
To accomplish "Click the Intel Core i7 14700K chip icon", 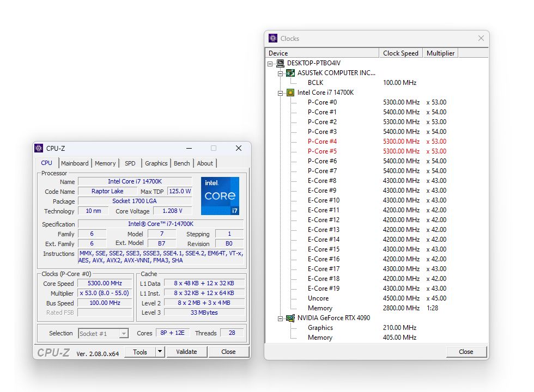I will (290, 93).
